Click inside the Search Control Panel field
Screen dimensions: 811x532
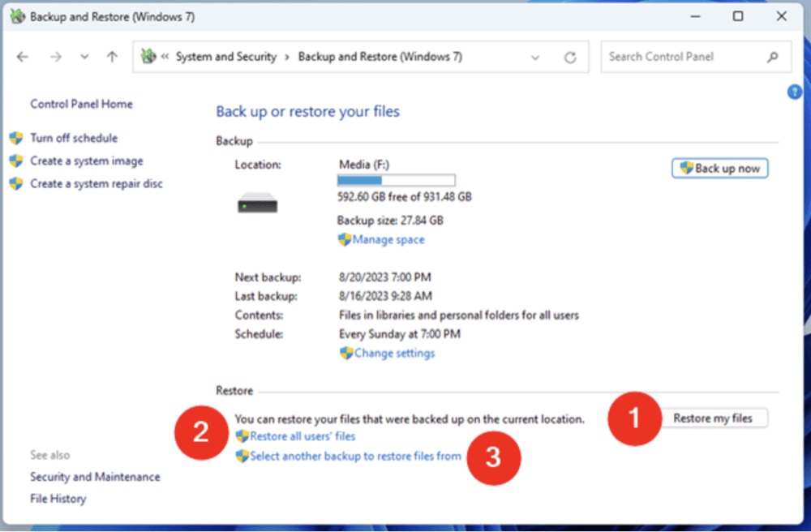pos(681,57)
